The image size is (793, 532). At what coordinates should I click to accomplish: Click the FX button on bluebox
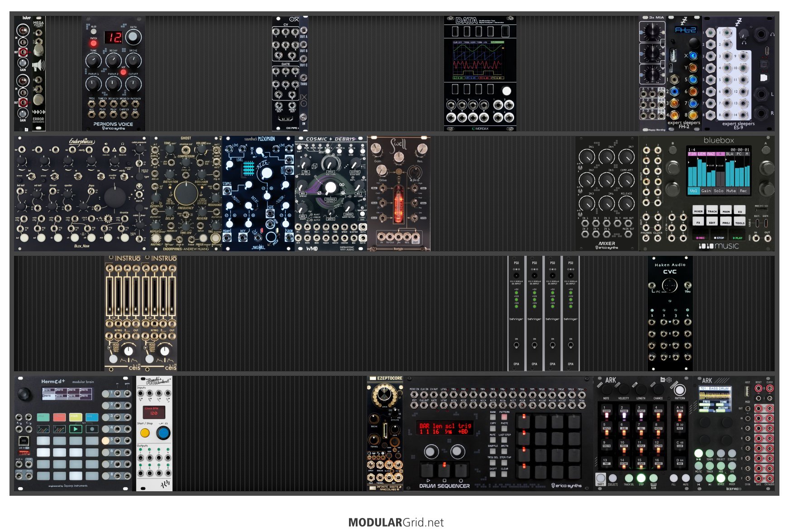tap(698, 222)
